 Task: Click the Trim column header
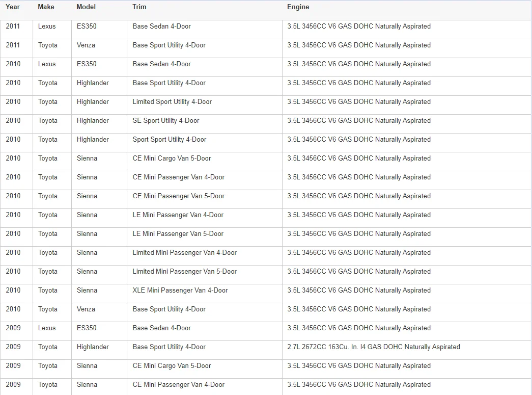(139, 7)
